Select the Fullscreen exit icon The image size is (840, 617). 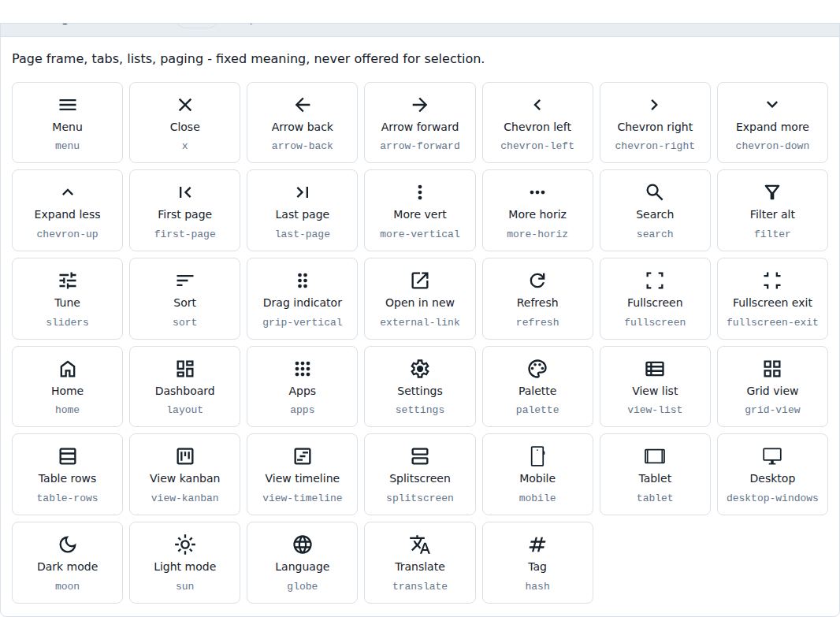[x=772, y=281]
